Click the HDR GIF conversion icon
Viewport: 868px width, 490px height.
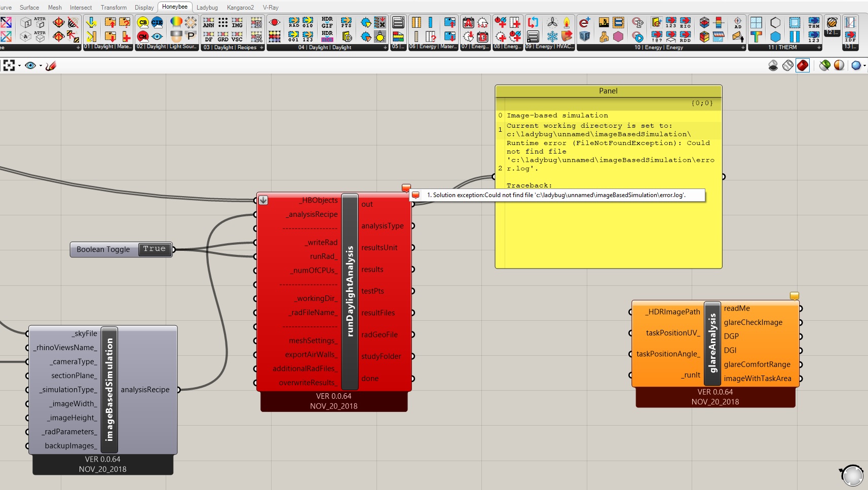click(327, 22)
